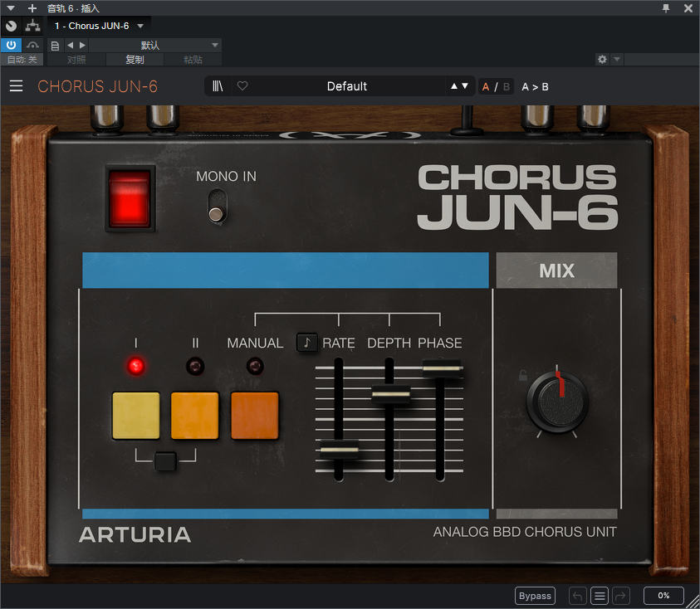Enable tempo sync note button beside RATE
Screen dimensions: 700x609
[x=307, y=343]
